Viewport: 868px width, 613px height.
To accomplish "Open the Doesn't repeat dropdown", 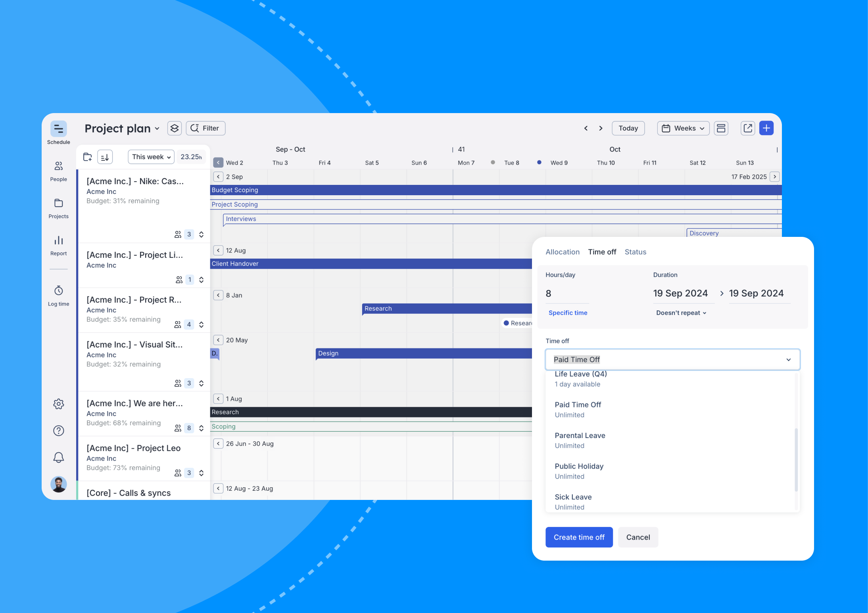I will (x=681, y=313).
